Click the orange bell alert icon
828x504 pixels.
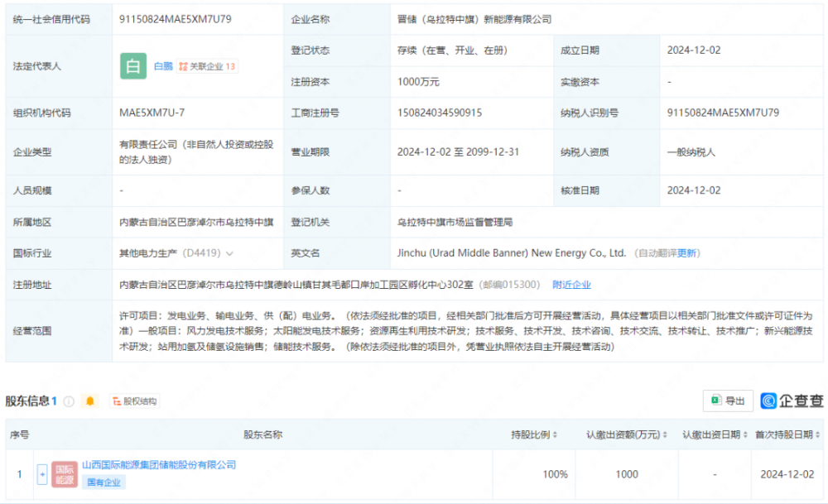(90, 401)
